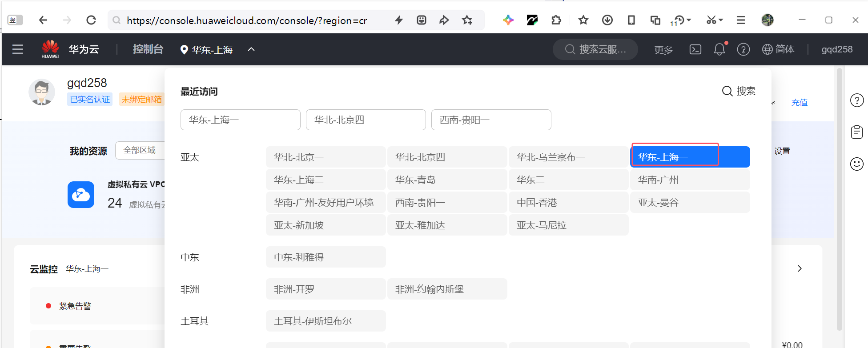
Task: Choose region 华南-广州-友好用户环境
Action: pyautogui.click(x=326, y=202)
